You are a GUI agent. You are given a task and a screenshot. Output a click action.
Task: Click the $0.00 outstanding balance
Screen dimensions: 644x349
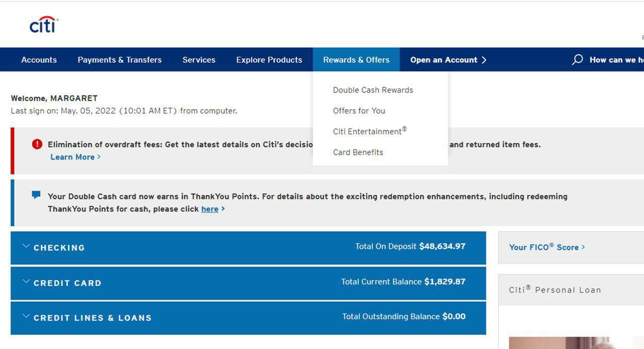(454, 316)
